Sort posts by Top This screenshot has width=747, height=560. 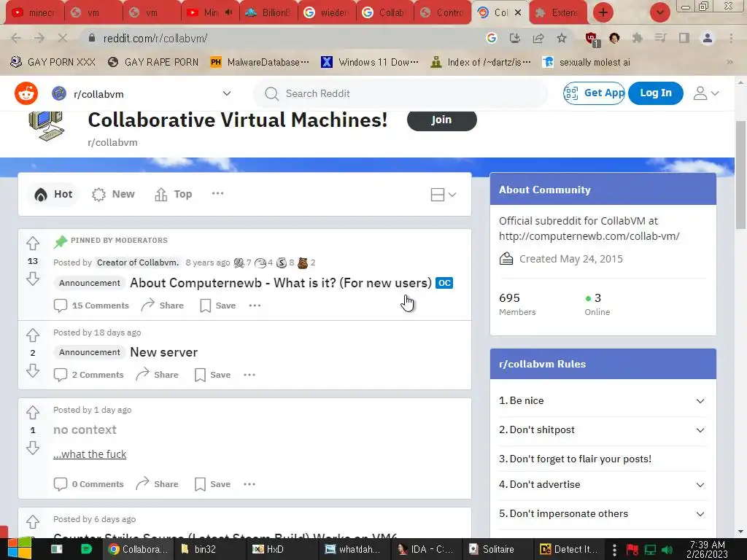pos(174,194)
